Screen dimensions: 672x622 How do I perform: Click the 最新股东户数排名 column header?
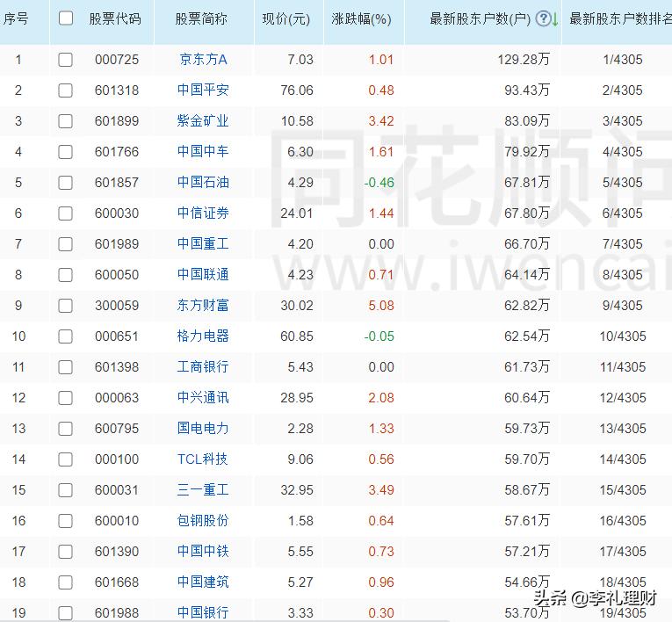pyautogui.click(x=620, y=18)
